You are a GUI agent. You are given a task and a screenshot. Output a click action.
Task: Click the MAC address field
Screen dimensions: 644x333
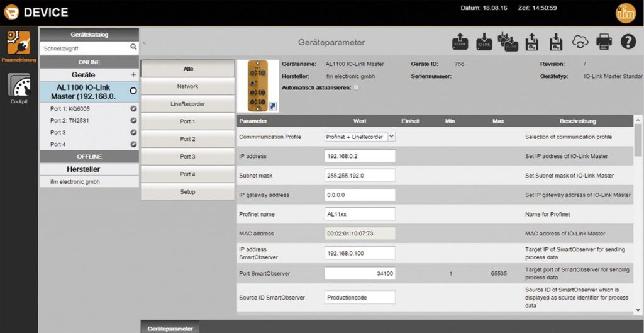click(360, 234)
